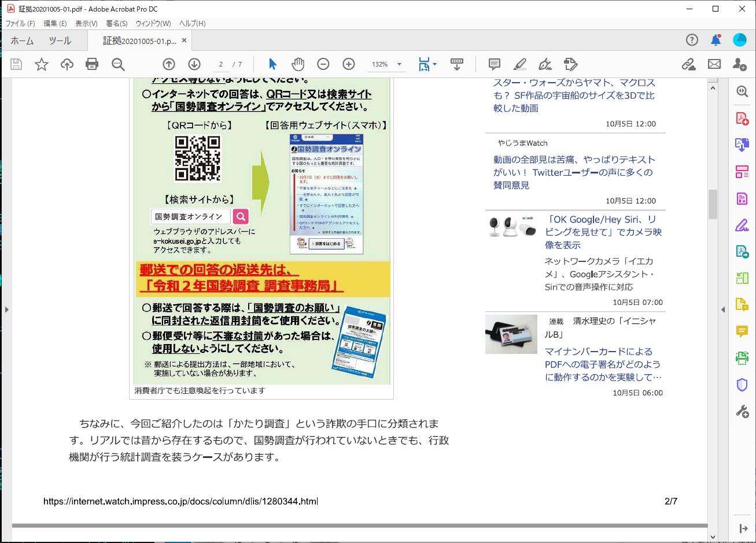Viewport: 756px width, 543px height.
Task: Go to previous page with the up arrow
Action: coord(169,64)
